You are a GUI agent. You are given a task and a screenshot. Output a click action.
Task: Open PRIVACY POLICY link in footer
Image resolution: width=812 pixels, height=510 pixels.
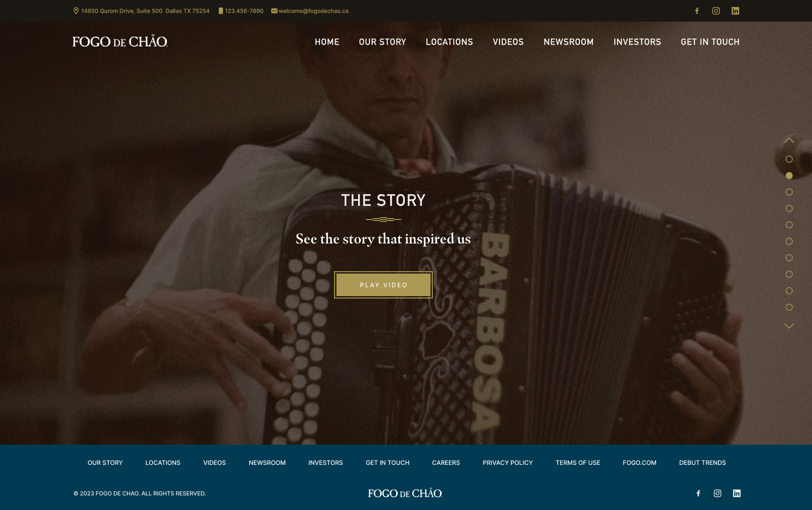(507, 463)
